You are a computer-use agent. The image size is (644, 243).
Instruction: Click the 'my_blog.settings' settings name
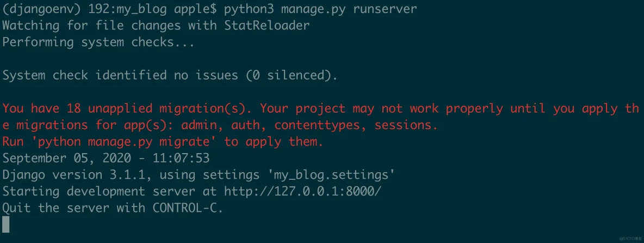[x=331, y=175]
